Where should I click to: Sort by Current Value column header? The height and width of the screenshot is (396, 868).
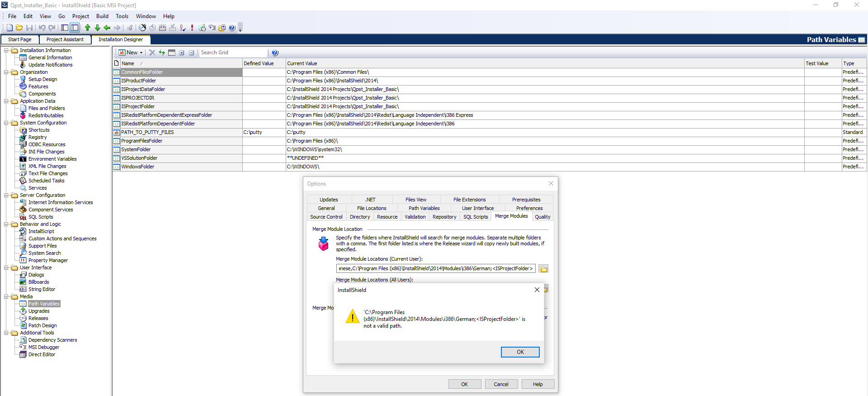click(x=545, y=63)
